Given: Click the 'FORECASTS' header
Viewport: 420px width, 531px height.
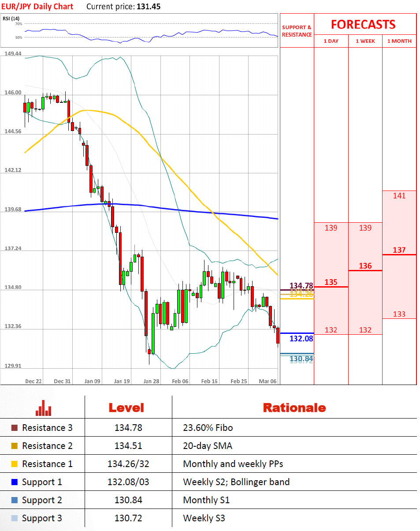Looking at the screenshot, I should pos(364,24).
